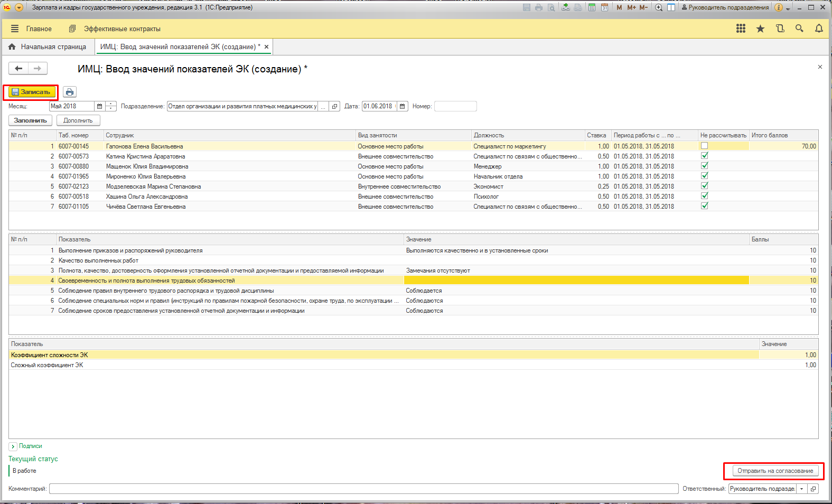Click the print icon next to Записать
832x504 pixels.
point(70,92)
